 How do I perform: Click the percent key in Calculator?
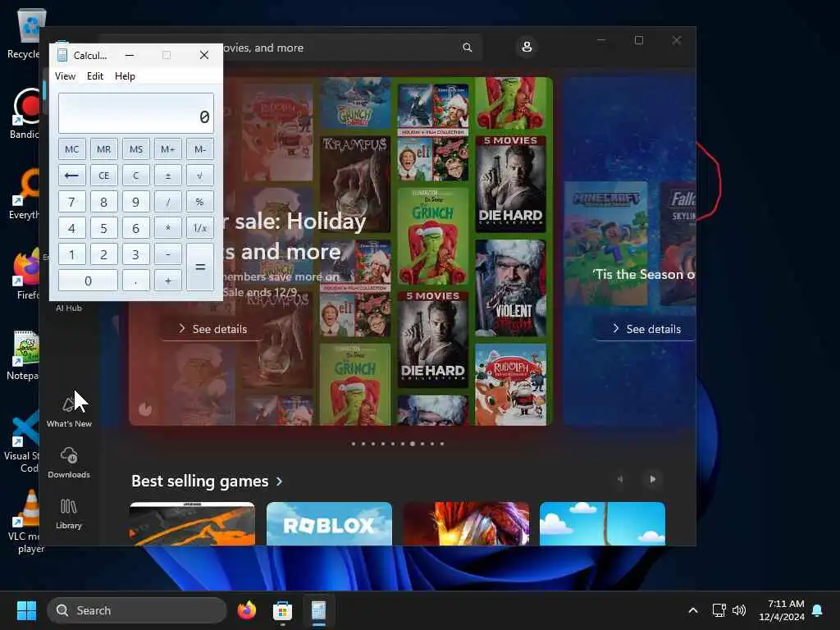(x=200, y=202)
